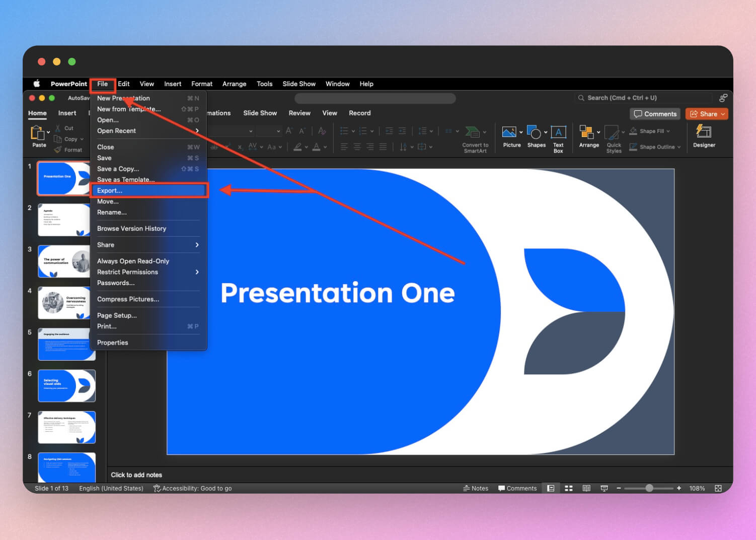
Task: Zoom in with the plus button
Action: coord(679,488)
